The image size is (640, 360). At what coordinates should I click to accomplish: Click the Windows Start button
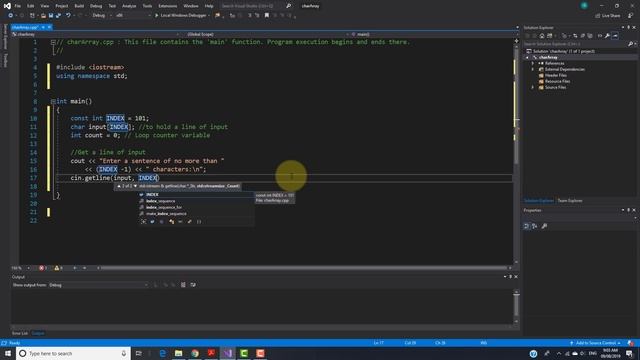pos(8,353)
